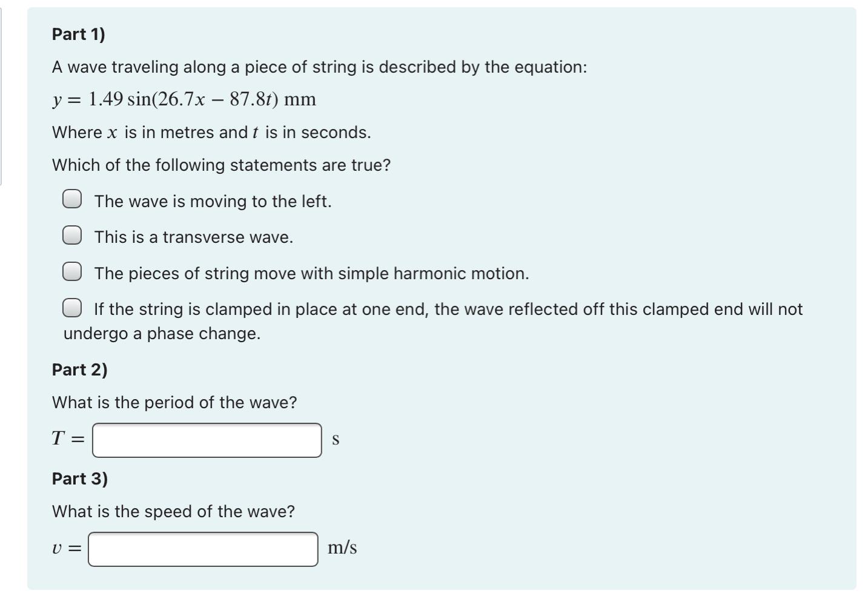Click inside the speed v input field
The image size is (868, 602).
coord(202,549)
